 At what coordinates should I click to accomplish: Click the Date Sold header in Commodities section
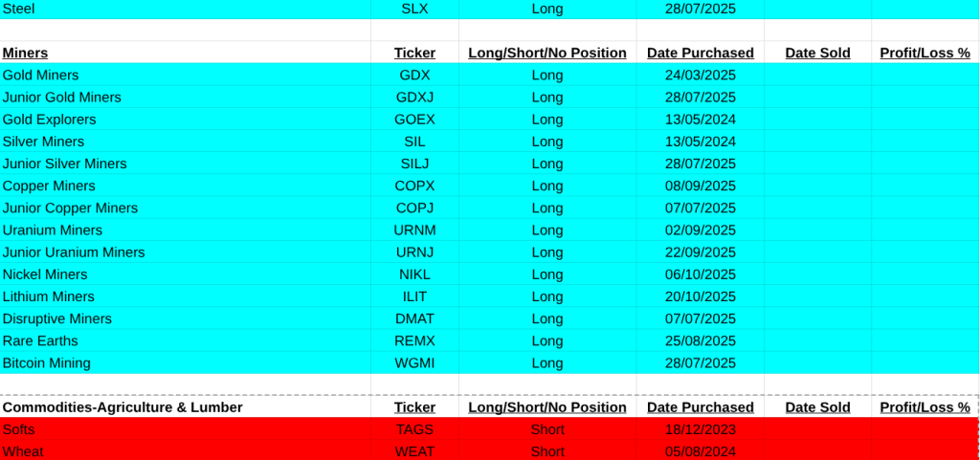tap(817, 406)
